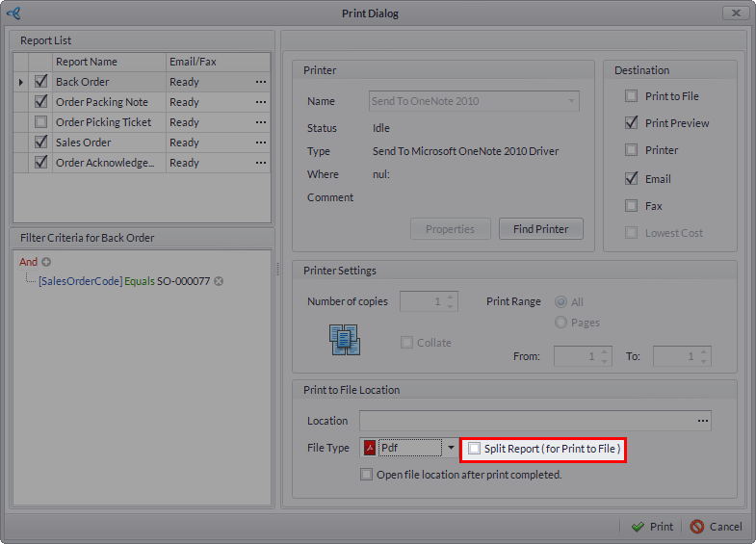This screenshot has width=756, height=544.
Task: Close the Print Dialog window
Action: 736,13
